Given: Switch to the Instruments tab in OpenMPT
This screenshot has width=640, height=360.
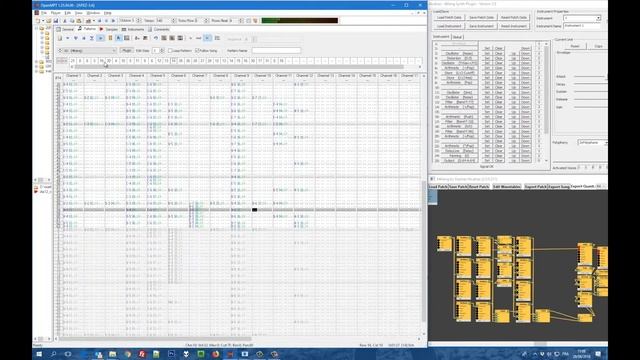Looking at the screenshot, I should pos(133,29).
